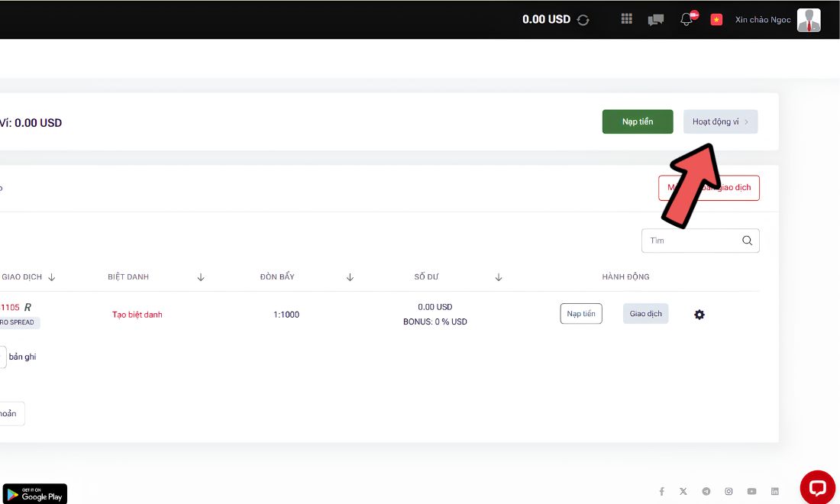Refresh the USD balance icon
This screenshot has height=504, width=840.
coord(583,20)
